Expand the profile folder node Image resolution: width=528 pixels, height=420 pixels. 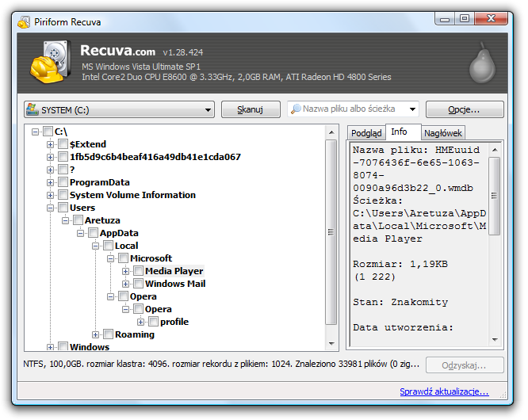[140, 322]
